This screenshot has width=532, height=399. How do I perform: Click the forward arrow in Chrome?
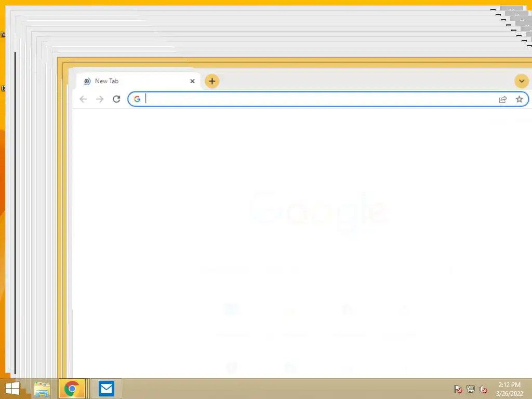pyautogui.click(x=100, y=99)
